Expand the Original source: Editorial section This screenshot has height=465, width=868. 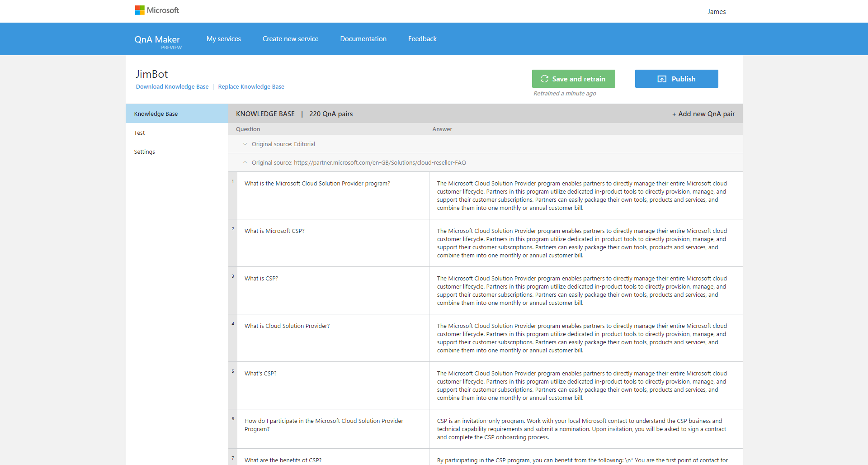click(245, 144)
